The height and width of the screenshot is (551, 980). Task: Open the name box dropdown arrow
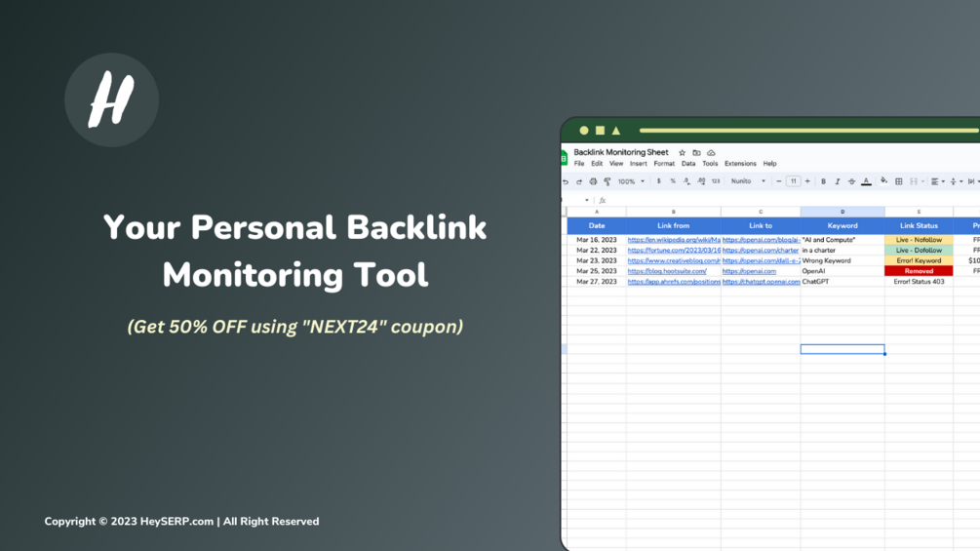click(x=586, y=201)
